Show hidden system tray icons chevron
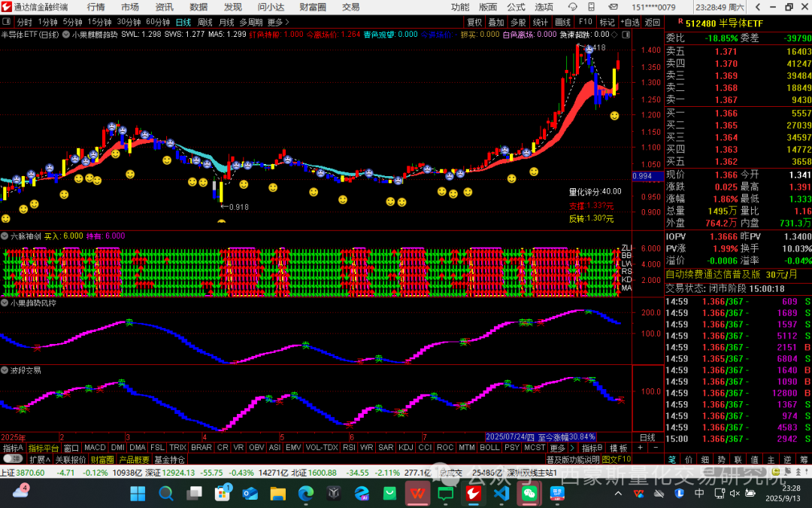The height and width of the screenshot is (508, 812). pyautogui.click(x=618, y=493)
